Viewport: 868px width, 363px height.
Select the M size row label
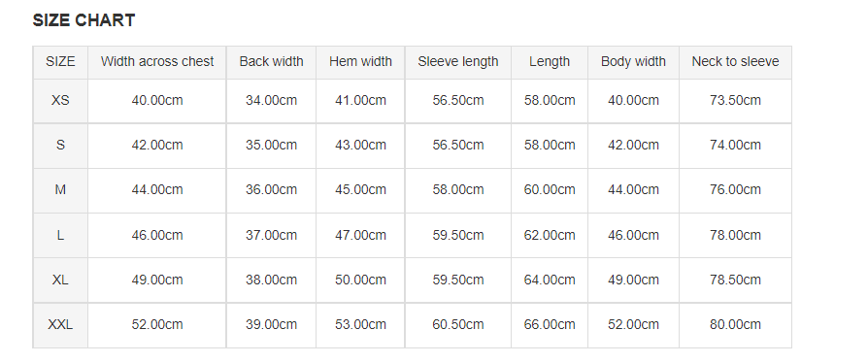coord(60,190)
